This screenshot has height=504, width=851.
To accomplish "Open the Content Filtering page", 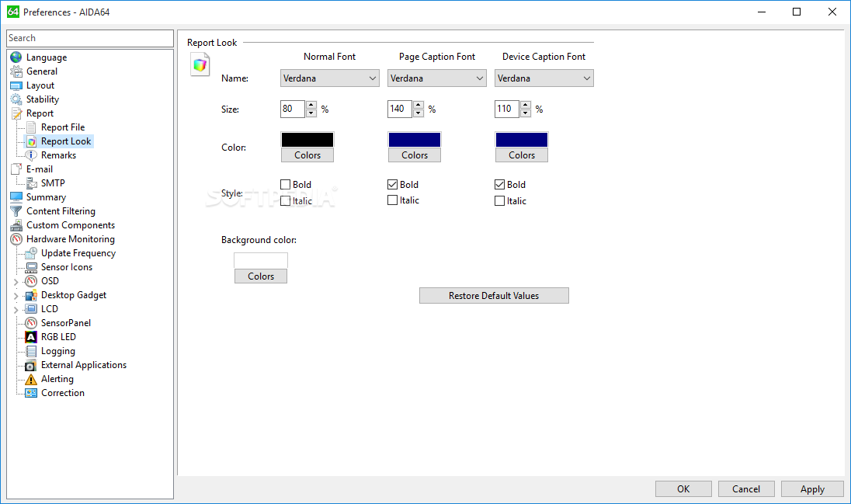I will coord(61,211).
